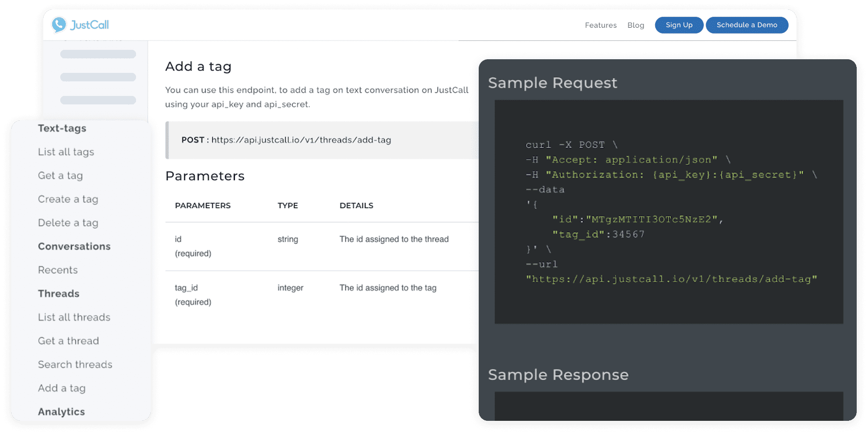868x434 pixels.
Task: Click the 'curl -X POST' code line
Action: tap(571, 145)
